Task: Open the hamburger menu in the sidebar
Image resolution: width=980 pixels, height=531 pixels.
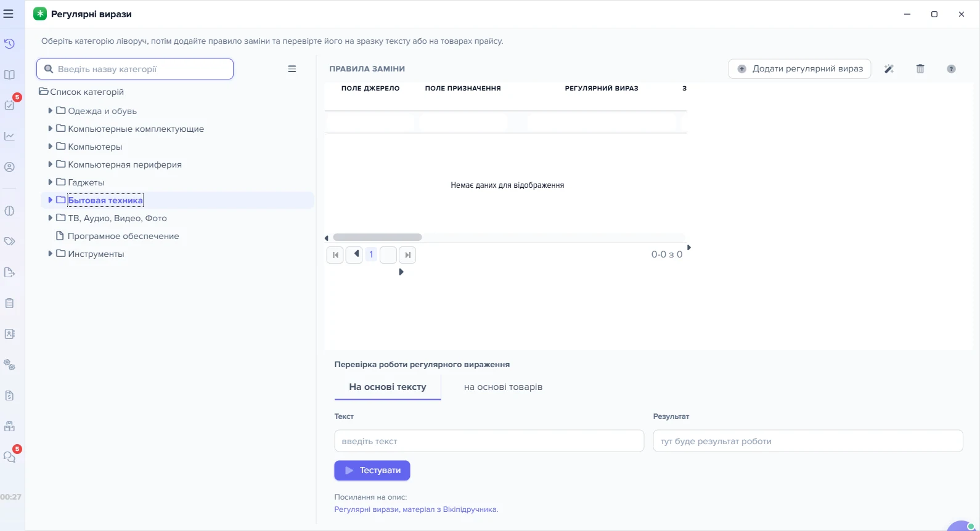Action: point(9,14)
